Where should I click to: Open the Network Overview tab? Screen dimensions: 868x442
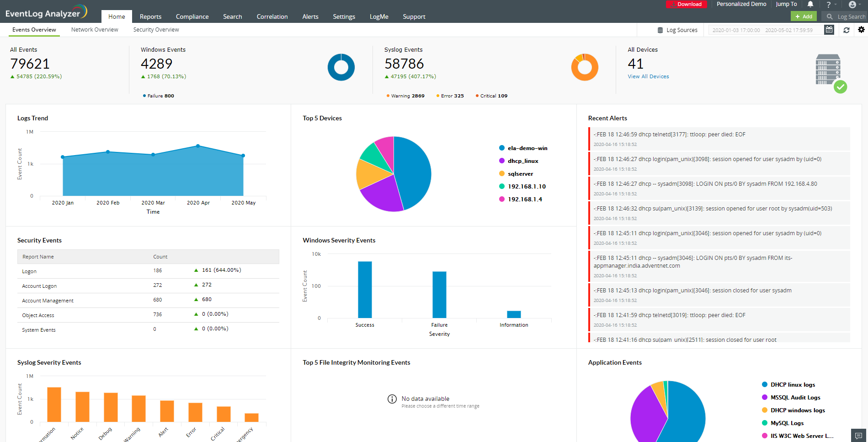[95, 30]
